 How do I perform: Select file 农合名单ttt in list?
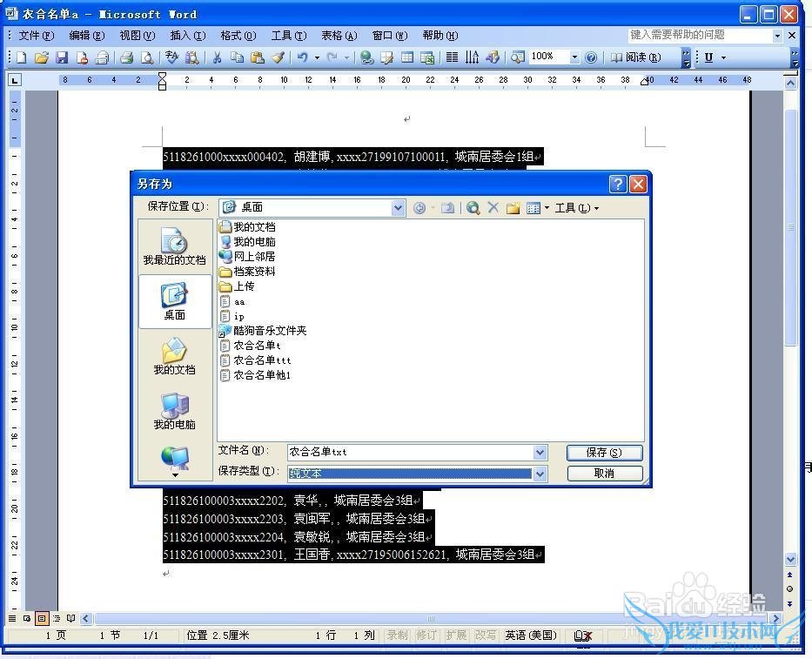(x=256, y=360)
